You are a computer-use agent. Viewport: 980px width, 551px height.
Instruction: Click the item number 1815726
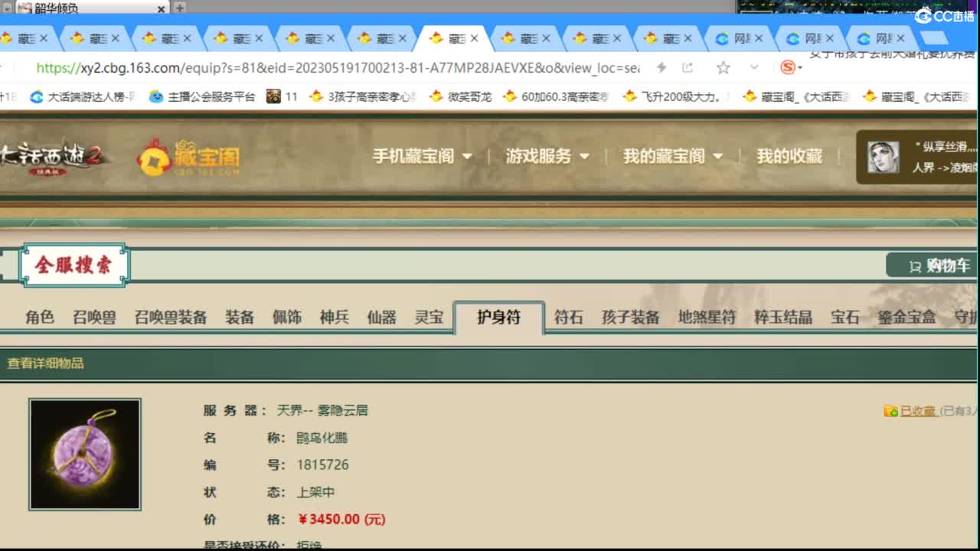point(322,465)
